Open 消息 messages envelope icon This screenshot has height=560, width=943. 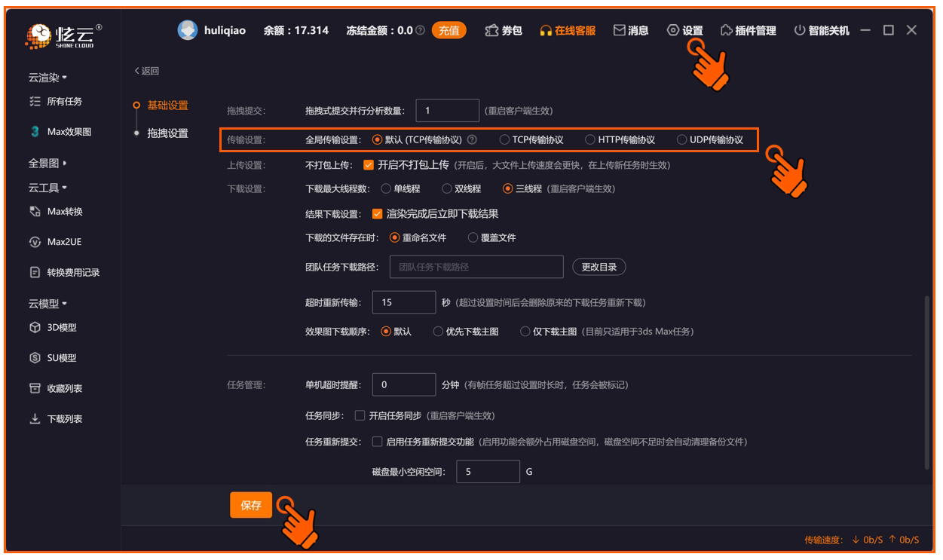619,30
